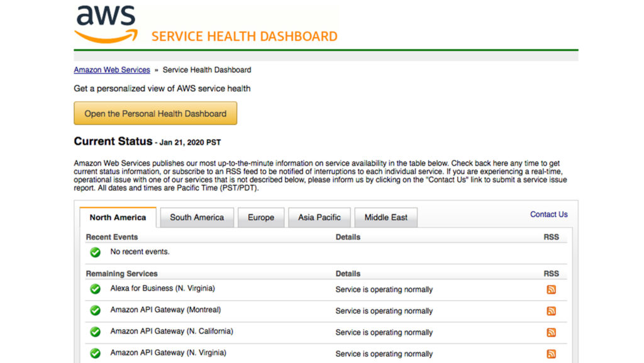The width and height of the screenshot is (644, 363).
Task: Switch to the Europe tab
Action: pos(261,217)
